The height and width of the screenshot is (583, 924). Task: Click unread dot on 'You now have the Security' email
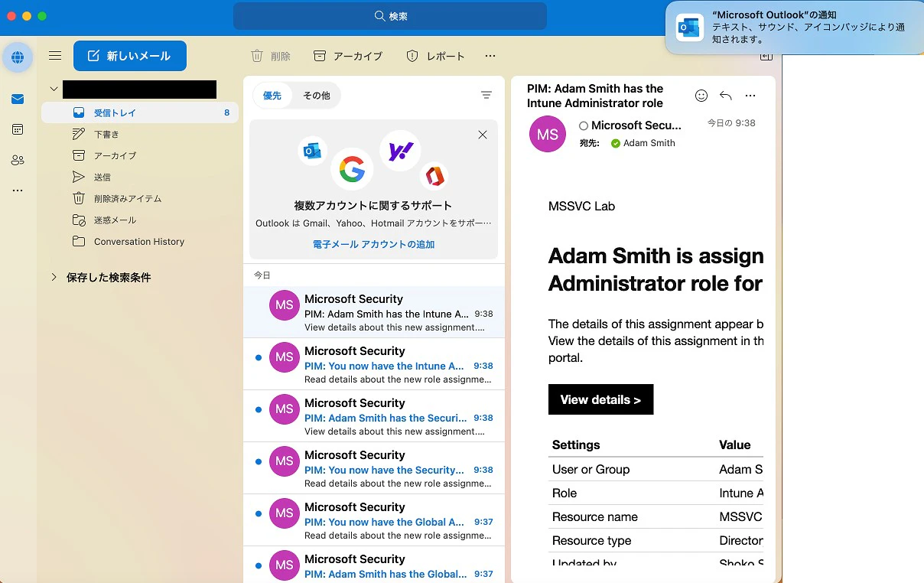258,461
